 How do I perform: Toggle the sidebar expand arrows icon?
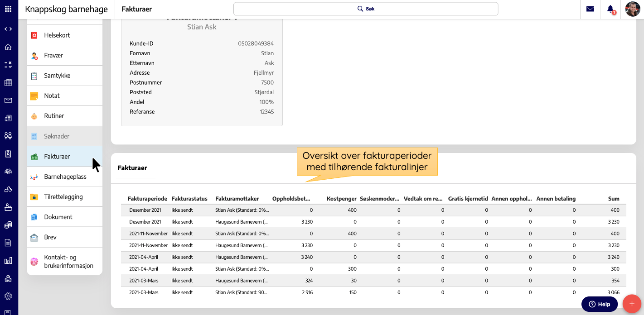pos(8,29)
